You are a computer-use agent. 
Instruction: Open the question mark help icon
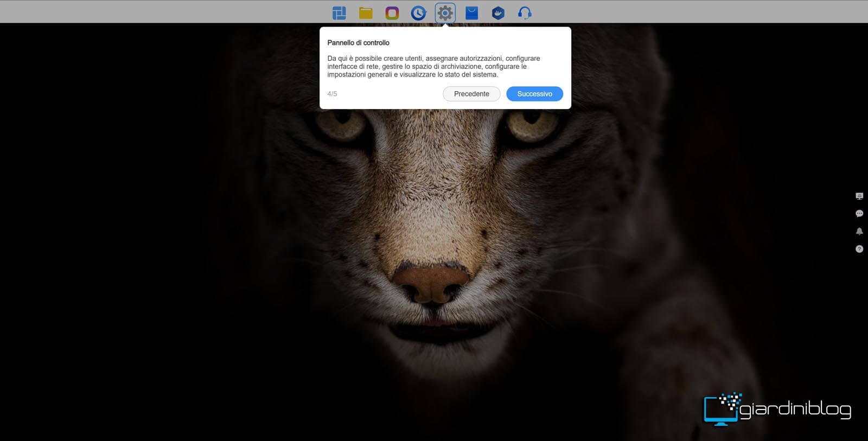859,249
